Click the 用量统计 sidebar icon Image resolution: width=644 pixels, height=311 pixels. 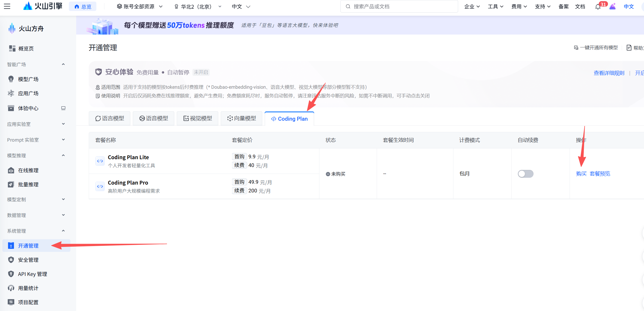tap(11, 288)
